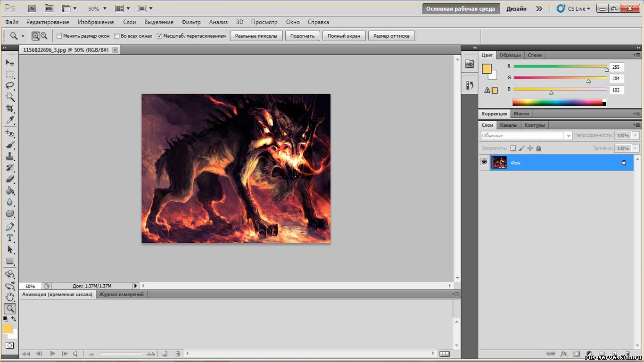Image resolution: width=644 pixels, height=362 pixels.
Task: Open the Непрозрачность opacity slider arrow
Action: (635, 135)
